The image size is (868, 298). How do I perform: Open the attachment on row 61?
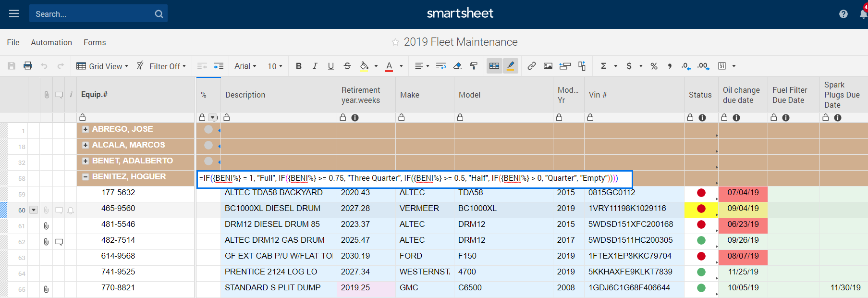46,226
